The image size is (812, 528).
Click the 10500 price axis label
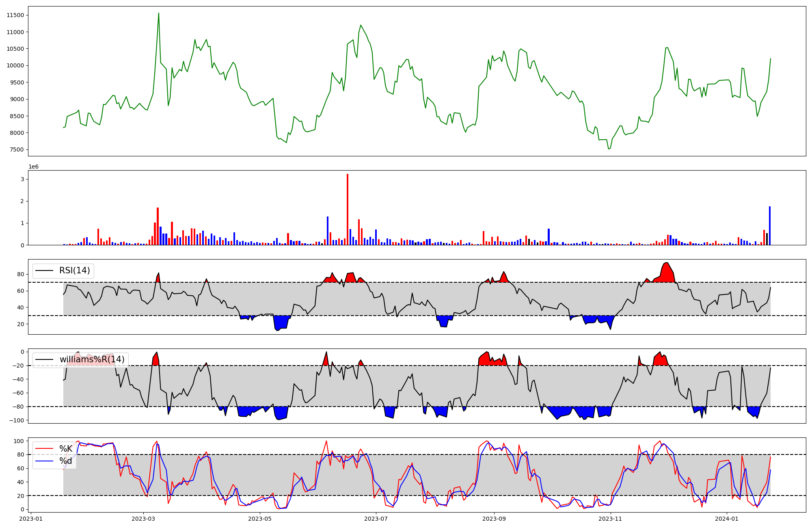(x=15, y=49)
